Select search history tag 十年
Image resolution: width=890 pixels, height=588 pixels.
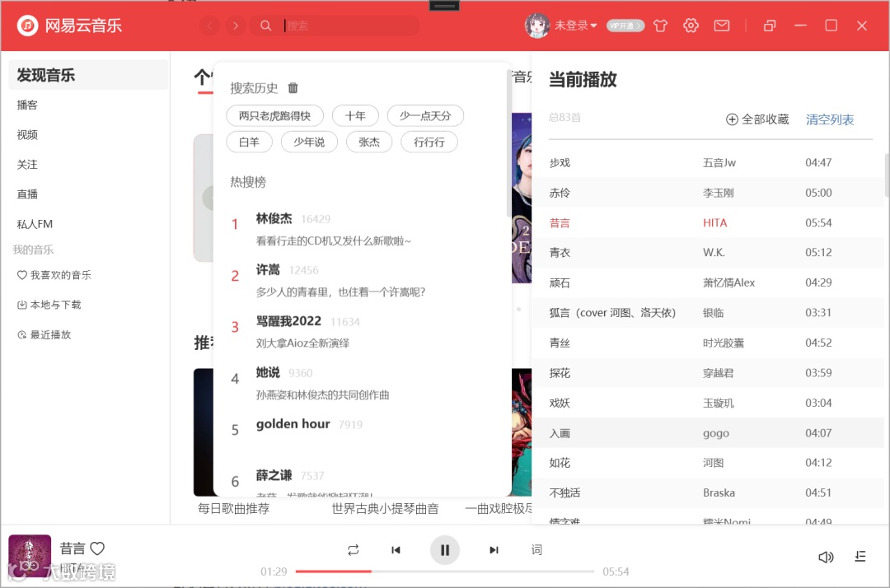click(355, 115)
